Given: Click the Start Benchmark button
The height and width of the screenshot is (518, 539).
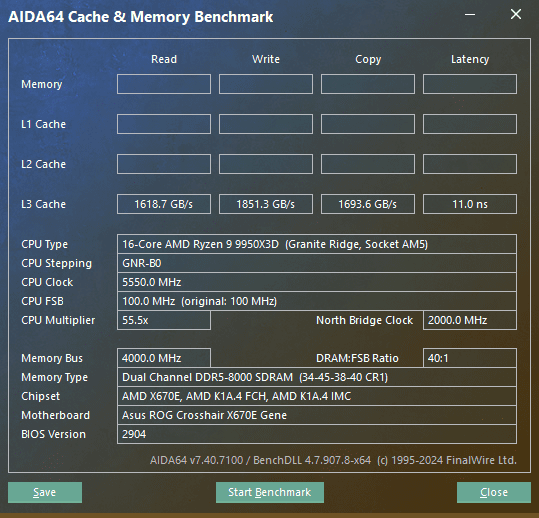Looking at the screenshot, I should [270, 492].
